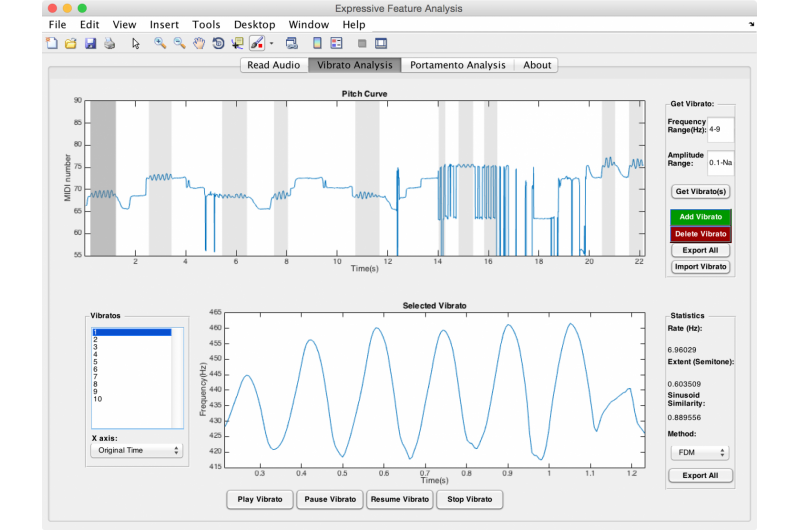Toggle the Brush data tool
The image size is (800, 530).
(x=256, y=43)
